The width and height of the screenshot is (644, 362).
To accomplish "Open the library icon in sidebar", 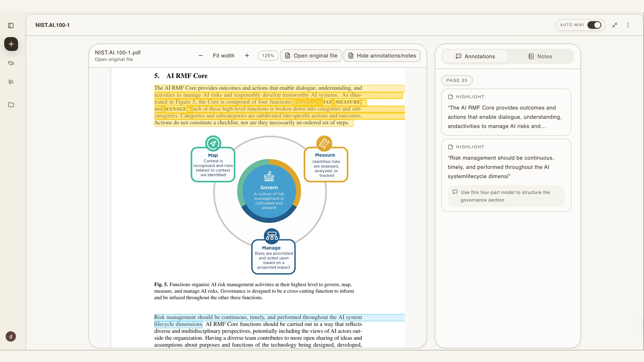I will tap(11, 82).
